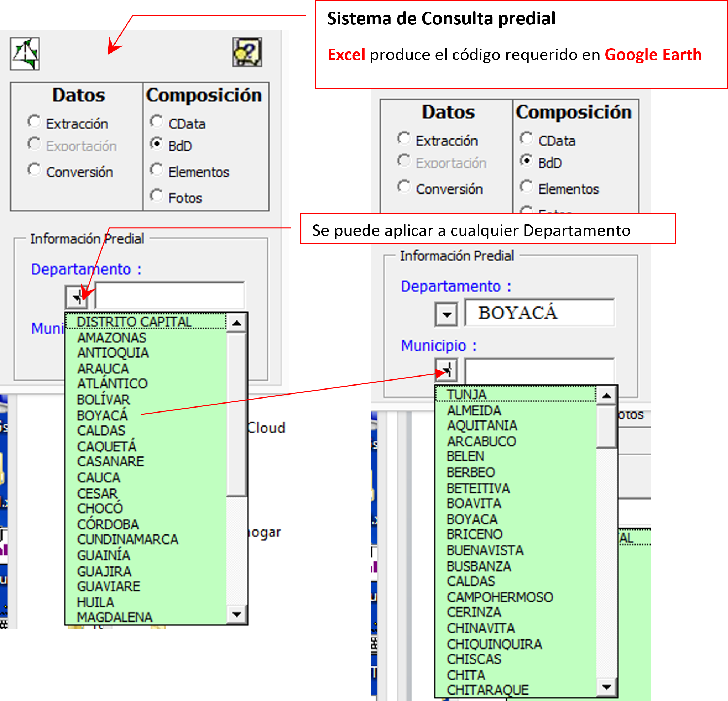The width and height of the screenshot is (728, 701).
Task: Select Elementos radio in right panel
Action: (x=526, y=187)
